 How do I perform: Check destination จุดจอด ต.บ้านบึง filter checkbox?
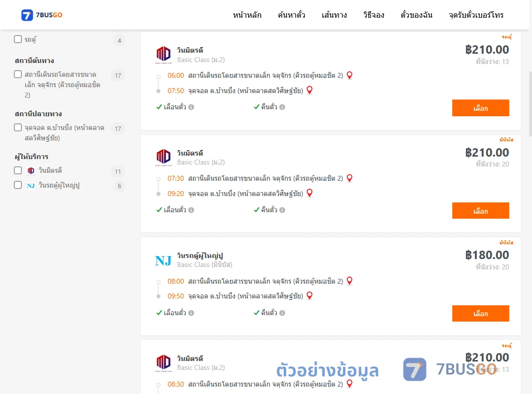click(18, 127)
